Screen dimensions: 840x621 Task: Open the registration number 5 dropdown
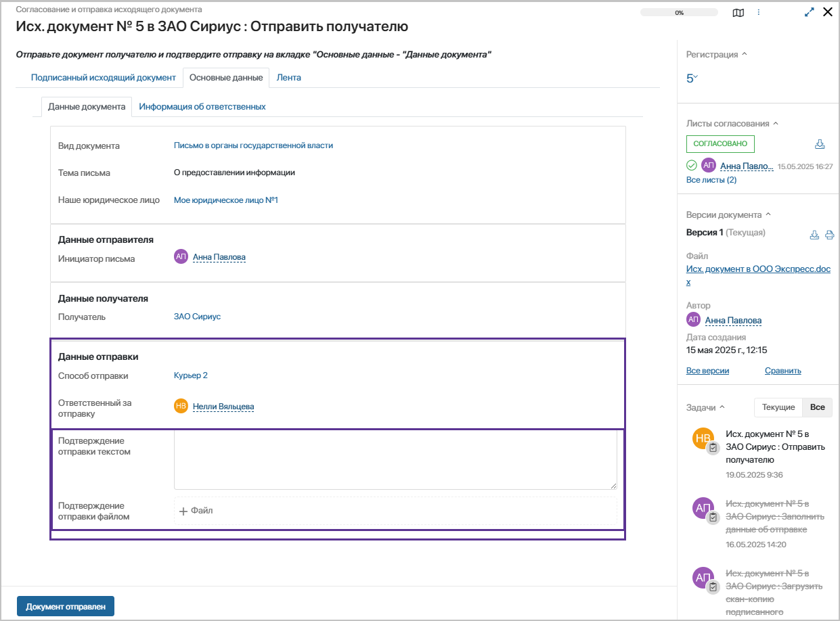pyautogui.click(x=692, y=78)
